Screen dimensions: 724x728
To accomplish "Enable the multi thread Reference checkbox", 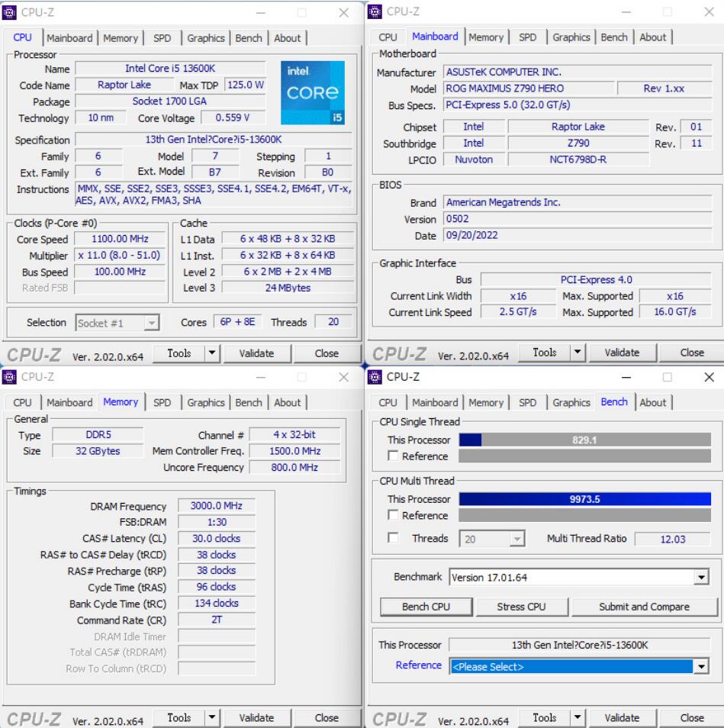I will [393, 515].
